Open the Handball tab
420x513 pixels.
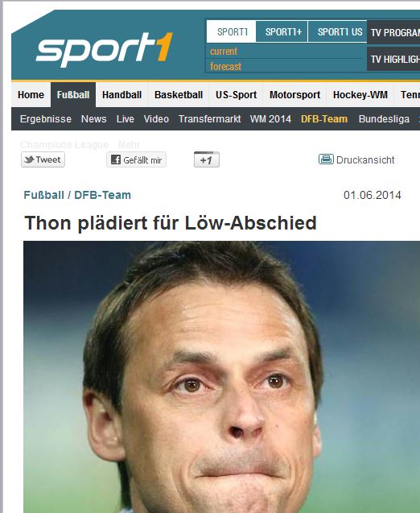coord(122,95)
